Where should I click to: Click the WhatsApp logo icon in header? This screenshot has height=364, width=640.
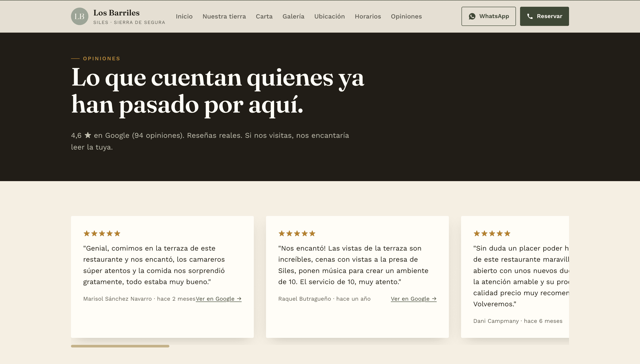[472, 16]
